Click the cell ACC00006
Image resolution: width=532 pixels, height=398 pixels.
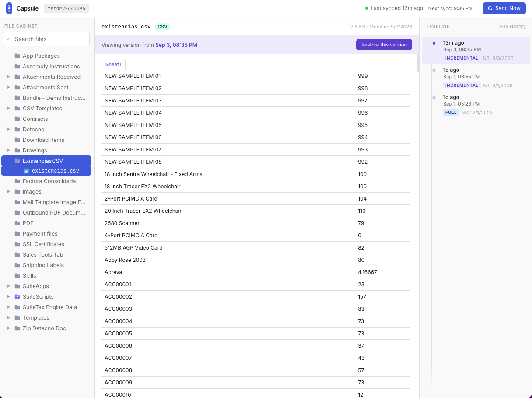tap(227, 346)
